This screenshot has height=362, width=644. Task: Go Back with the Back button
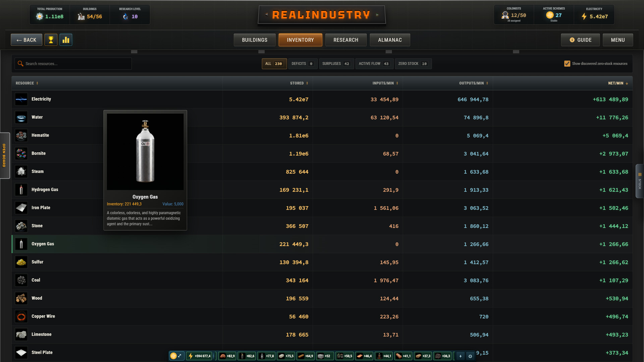(26, 40)
